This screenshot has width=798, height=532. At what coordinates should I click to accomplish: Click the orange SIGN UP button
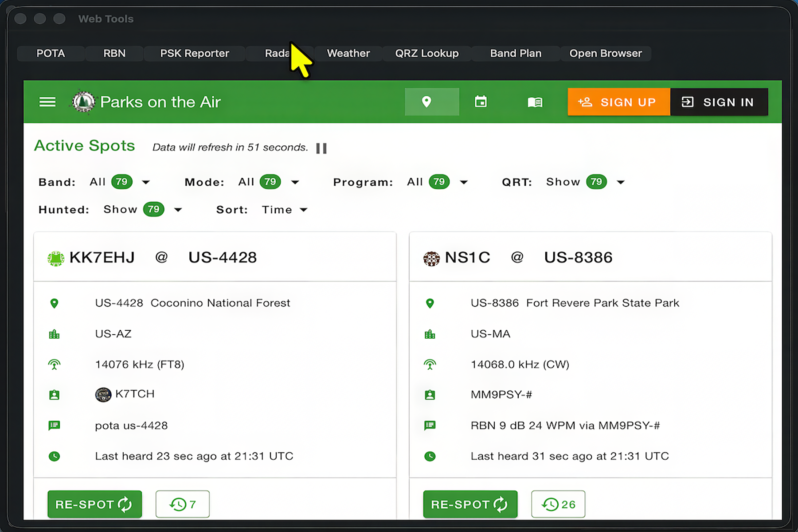point(619,102)
